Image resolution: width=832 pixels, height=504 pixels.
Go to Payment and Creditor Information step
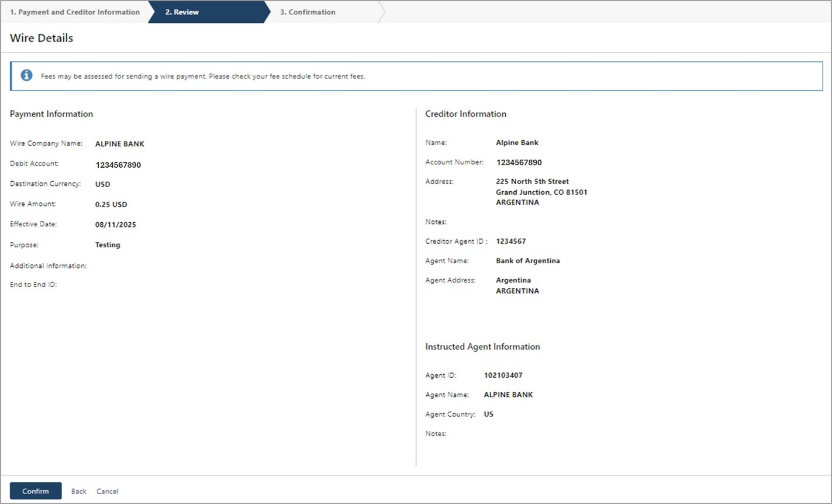point(74,12)
